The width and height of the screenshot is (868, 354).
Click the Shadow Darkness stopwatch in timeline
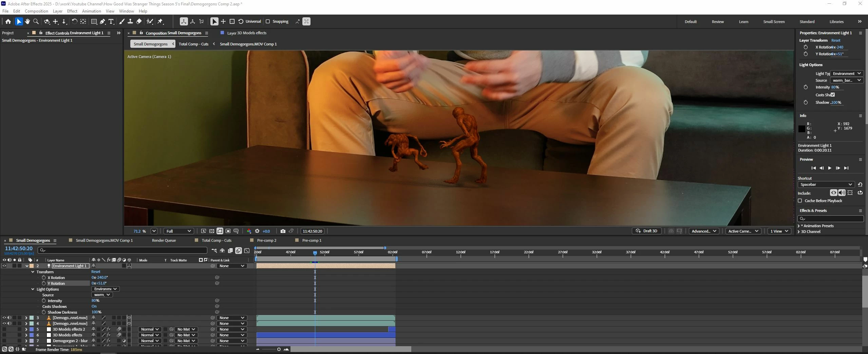click(x=44, y=312)
